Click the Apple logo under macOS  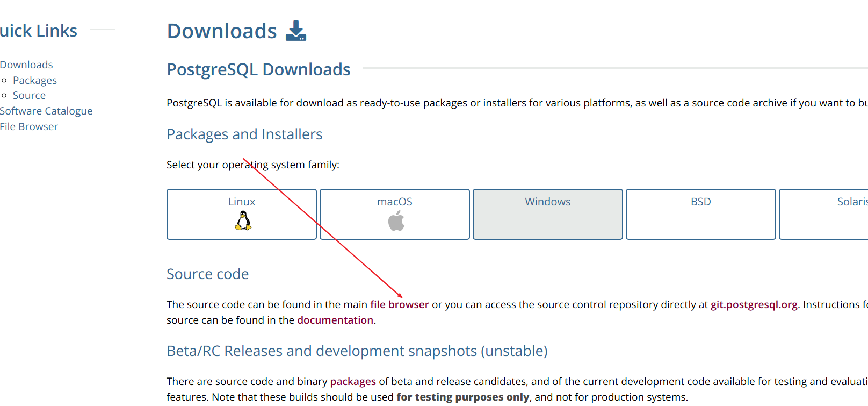pyautogui.click(x=396, y=220)
